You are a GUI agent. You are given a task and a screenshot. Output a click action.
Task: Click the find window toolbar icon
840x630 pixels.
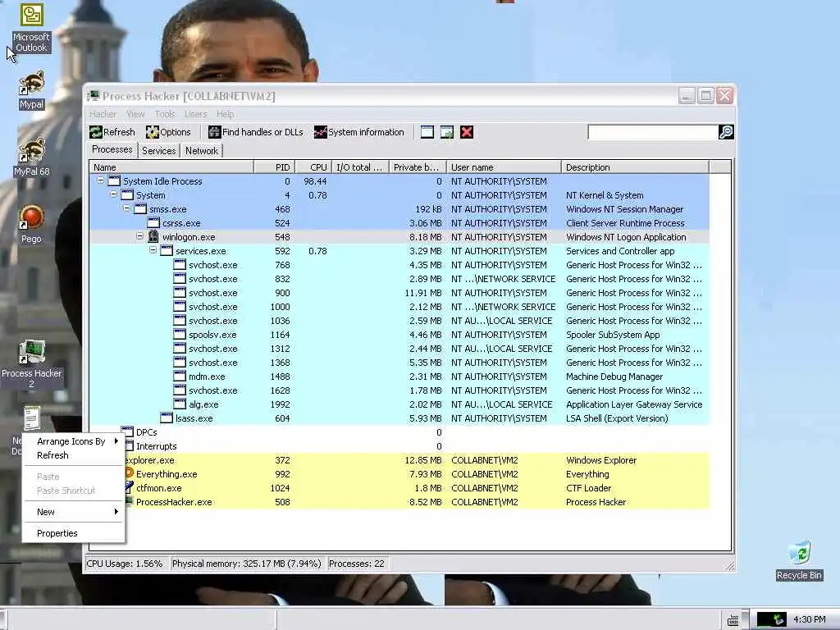(427, 132)
